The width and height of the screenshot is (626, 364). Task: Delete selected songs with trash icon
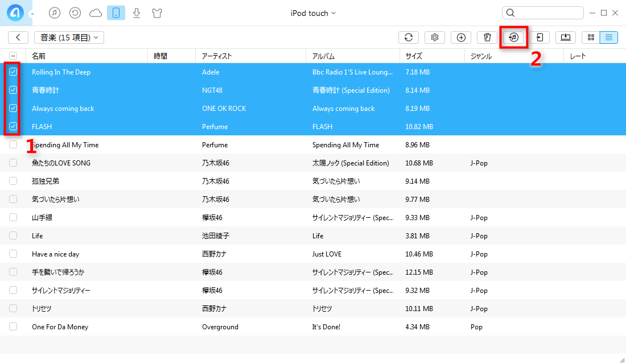[x=487, y=37]
